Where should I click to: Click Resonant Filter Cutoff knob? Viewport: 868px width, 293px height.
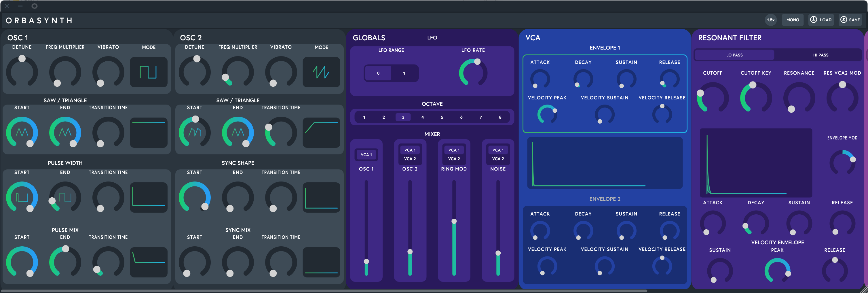(x=713, y=97)
